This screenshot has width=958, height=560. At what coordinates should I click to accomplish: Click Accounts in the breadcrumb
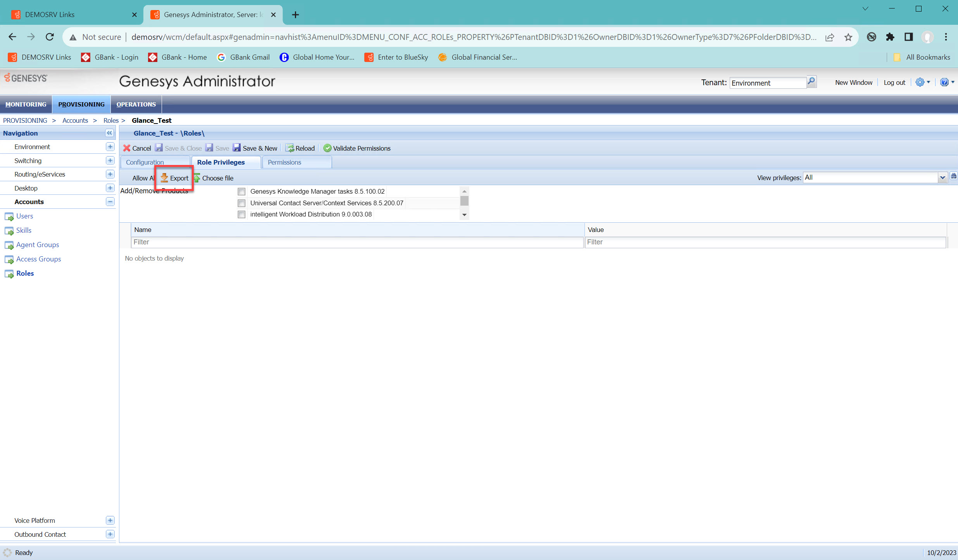[75, 120]
